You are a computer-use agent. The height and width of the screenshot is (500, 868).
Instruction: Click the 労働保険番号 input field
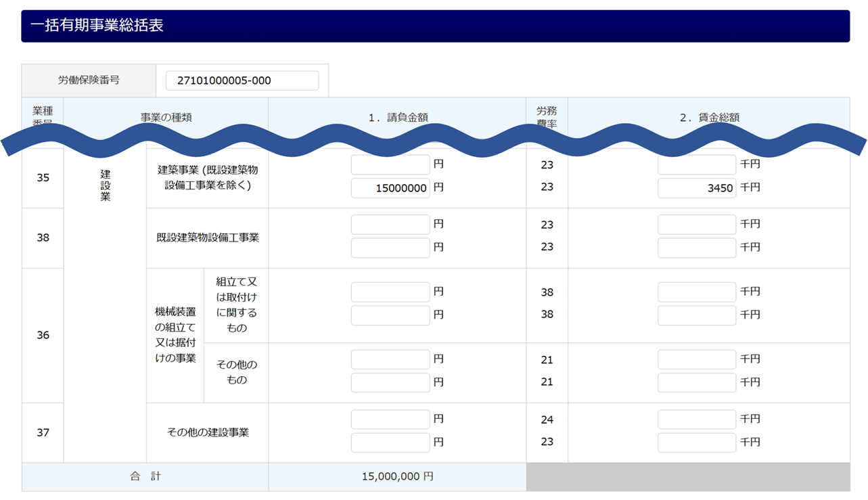click(242, 81)
